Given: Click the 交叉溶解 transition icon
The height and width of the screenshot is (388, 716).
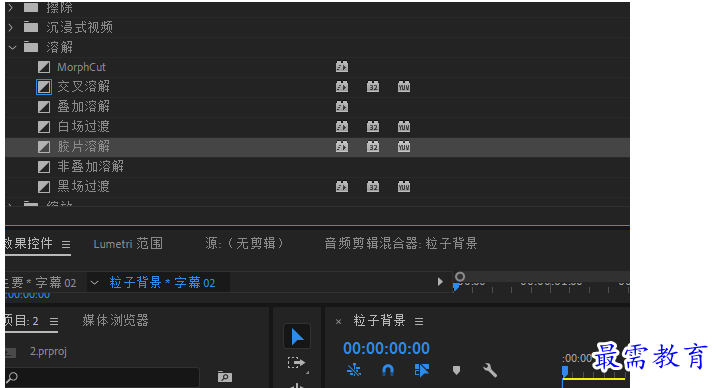Looking at the screenshot, I should click(44, 87).
